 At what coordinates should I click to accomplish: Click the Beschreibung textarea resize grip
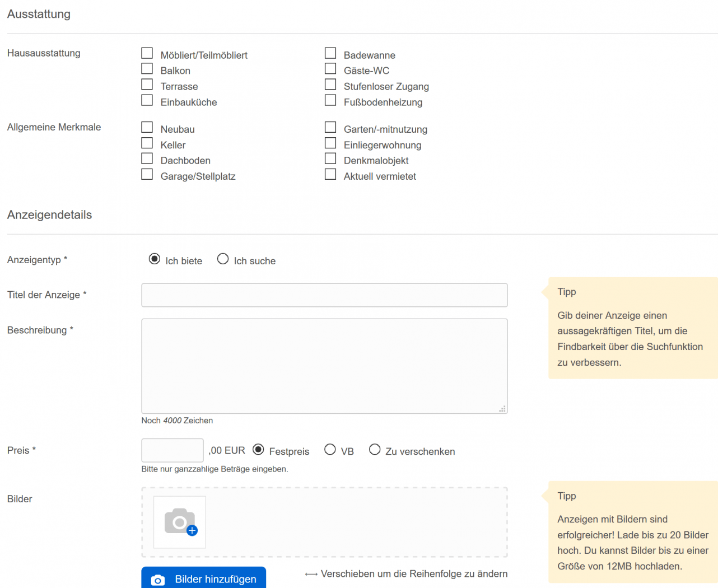502,409
